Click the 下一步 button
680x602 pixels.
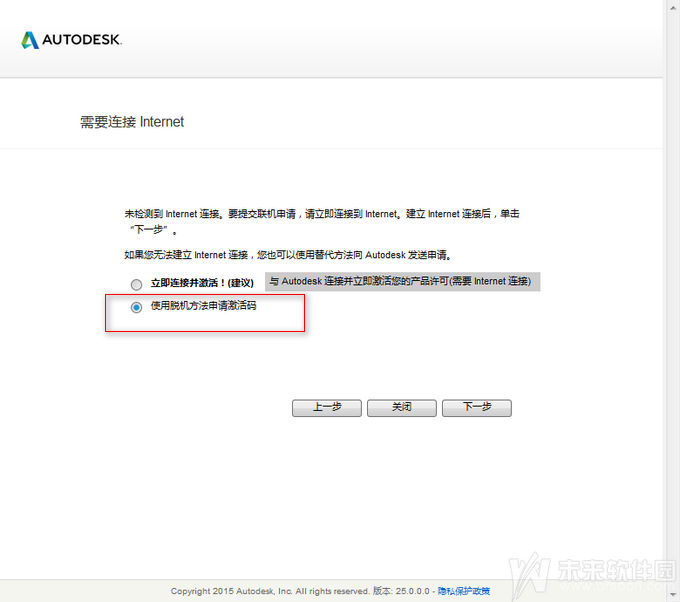[477, 408]
